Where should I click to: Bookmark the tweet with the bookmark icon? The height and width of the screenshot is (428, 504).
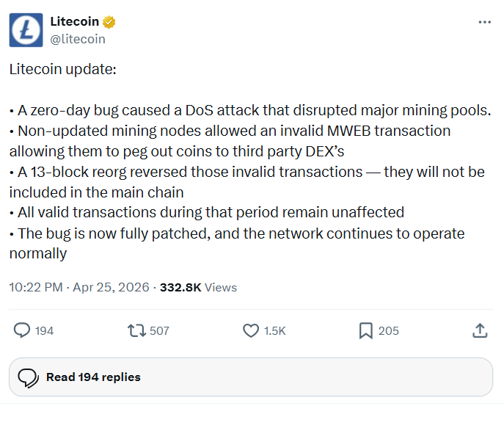tap(366, 330)
